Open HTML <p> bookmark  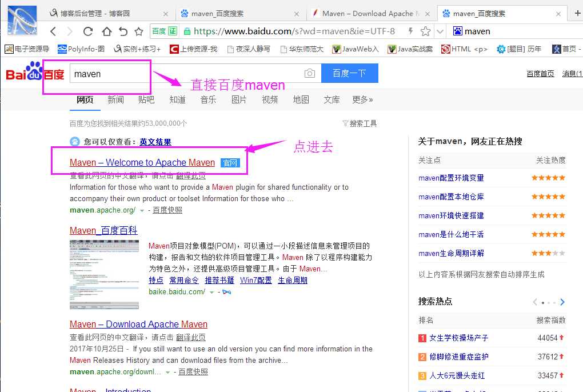click(x=464, y=49)
